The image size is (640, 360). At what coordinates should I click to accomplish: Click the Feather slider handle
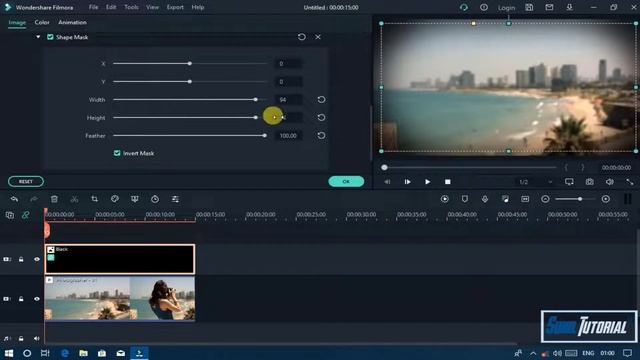coord(264,136)
